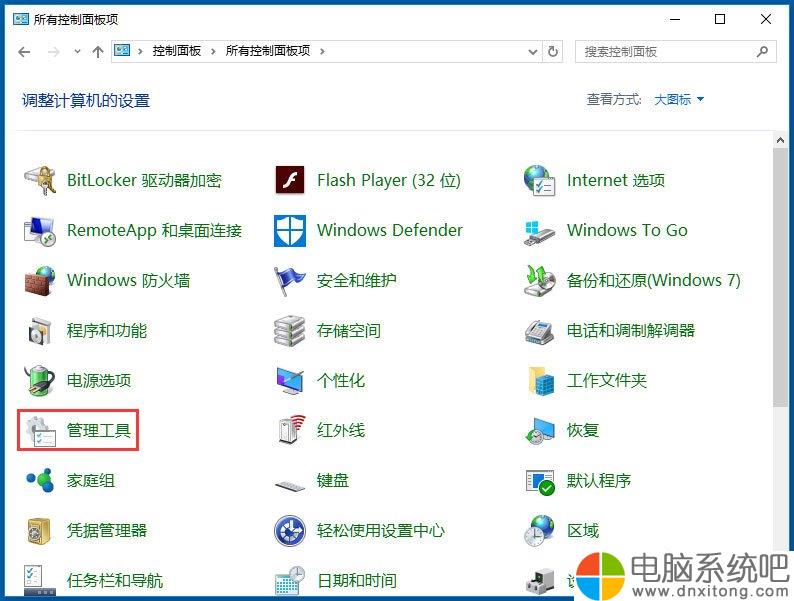Image resolution: width=794 pixels, height=601 pixels.
Task: Open the 任务栏和导航 icon
Action: pos(40,580)
